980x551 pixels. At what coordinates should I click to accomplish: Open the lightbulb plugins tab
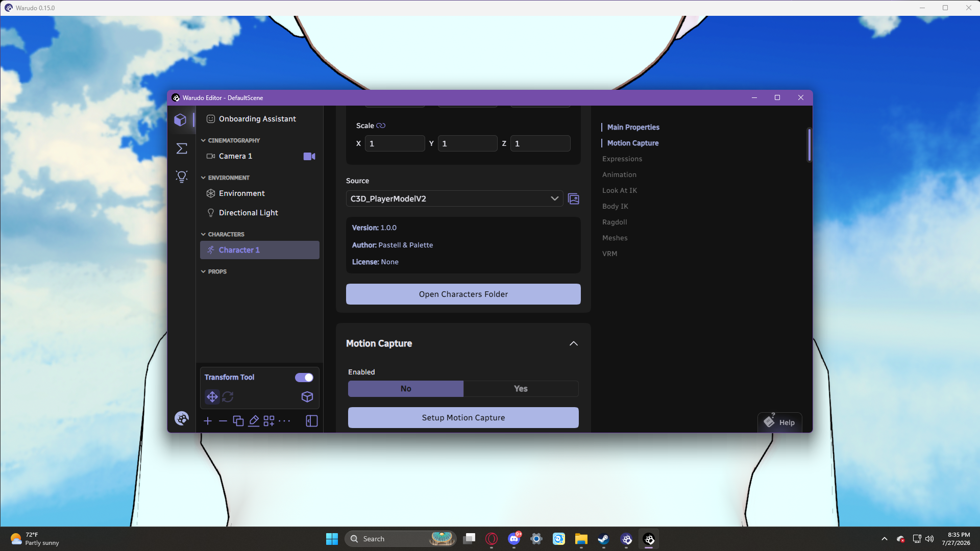click(x=181, y=177)
